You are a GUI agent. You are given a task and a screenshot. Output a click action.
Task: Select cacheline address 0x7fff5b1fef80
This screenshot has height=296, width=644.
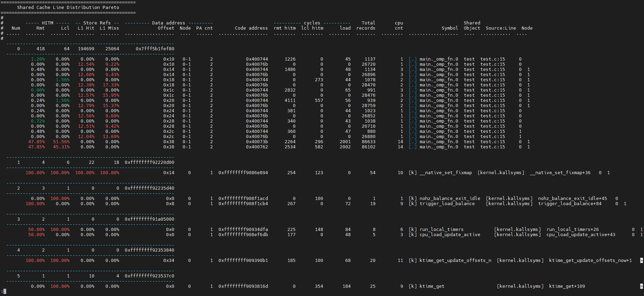(x=155, y=49)
